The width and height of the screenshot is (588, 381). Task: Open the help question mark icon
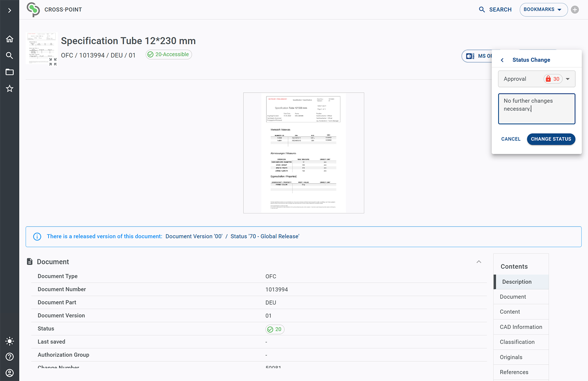click(10, 357)
